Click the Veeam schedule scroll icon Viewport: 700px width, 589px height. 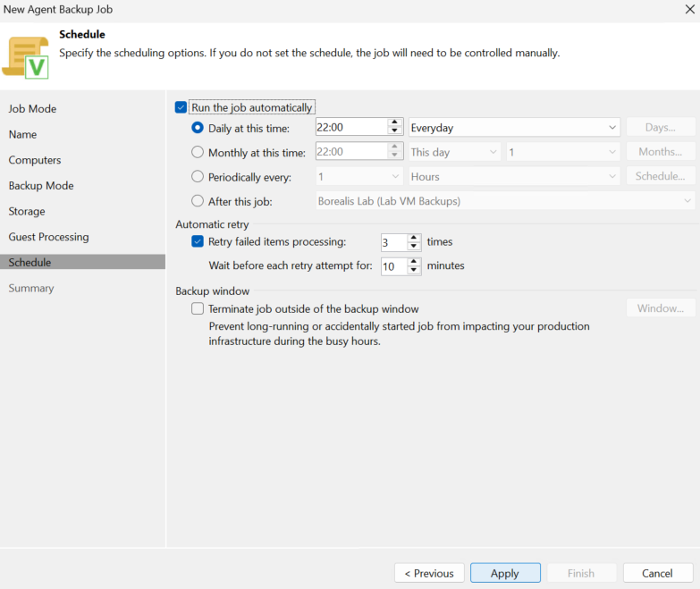pos(25,58)
